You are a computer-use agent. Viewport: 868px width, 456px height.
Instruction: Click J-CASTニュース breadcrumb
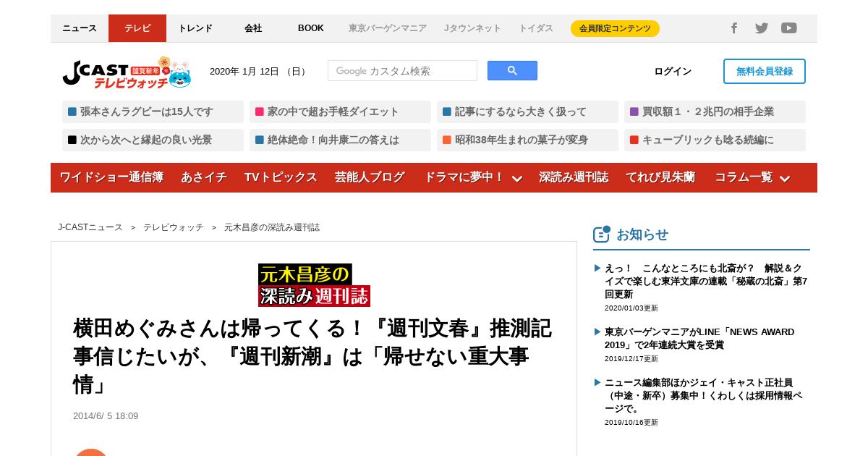(90, 227)
